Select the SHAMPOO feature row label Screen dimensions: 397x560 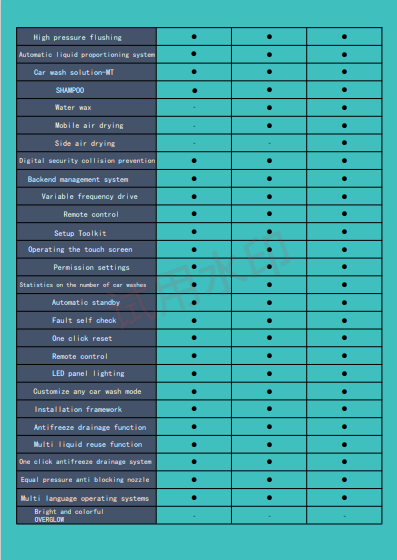pyautogui.click(x=70, y=90)
